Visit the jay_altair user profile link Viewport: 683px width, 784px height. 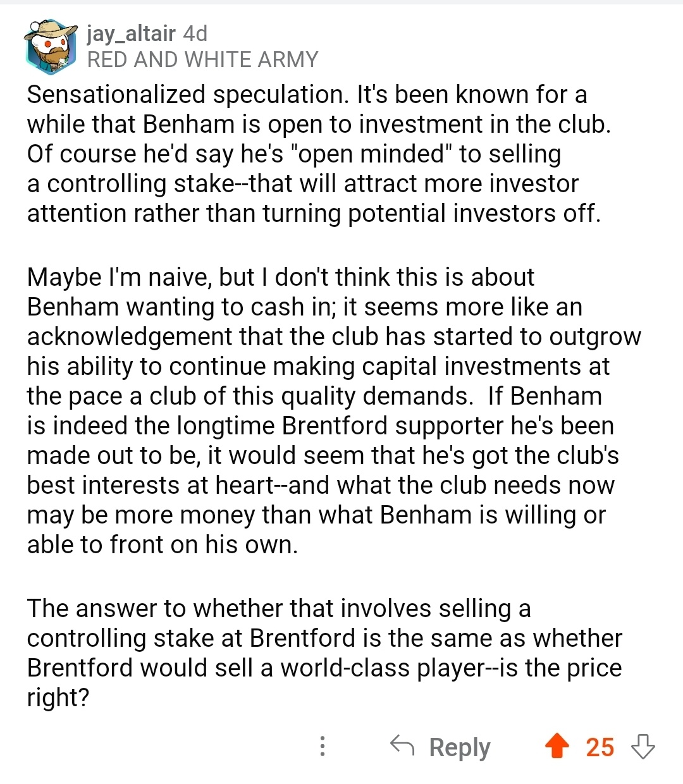[131, 33]
